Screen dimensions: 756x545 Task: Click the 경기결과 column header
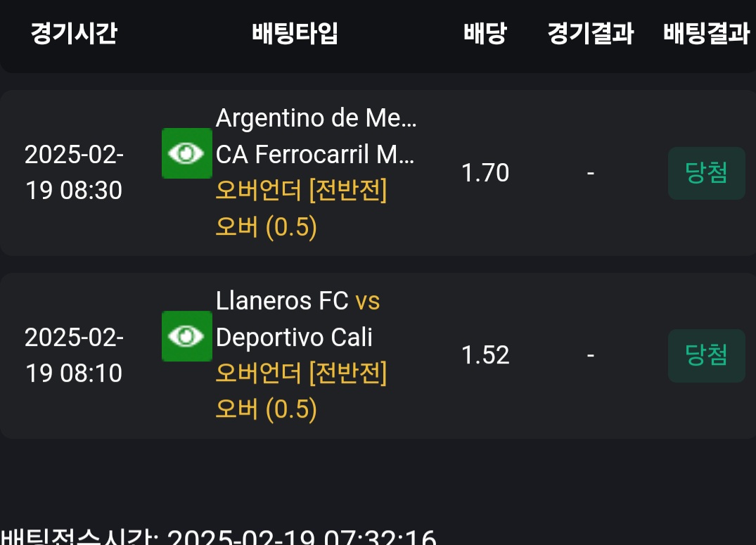click(x=590, y=33)
